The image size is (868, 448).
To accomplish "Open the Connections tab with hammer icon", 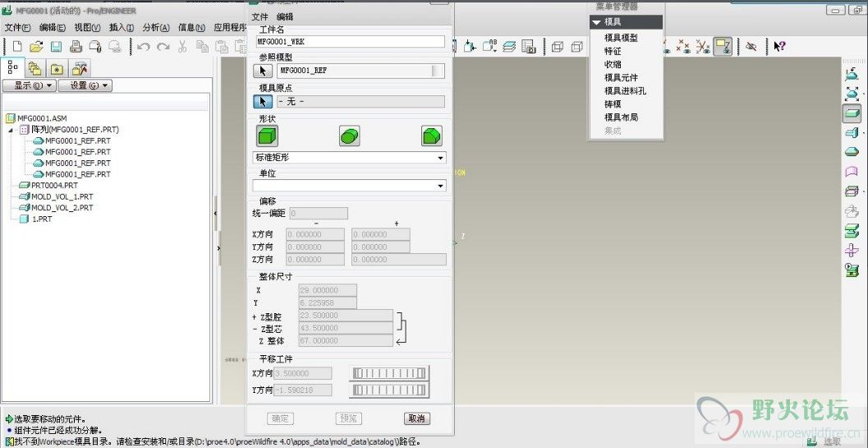I will tap(80, 68).
